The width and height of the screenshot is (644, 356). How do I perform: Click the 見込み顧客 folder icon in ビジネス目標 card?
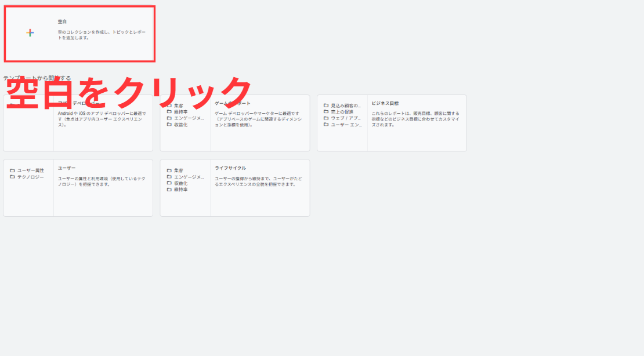[326, 106]
